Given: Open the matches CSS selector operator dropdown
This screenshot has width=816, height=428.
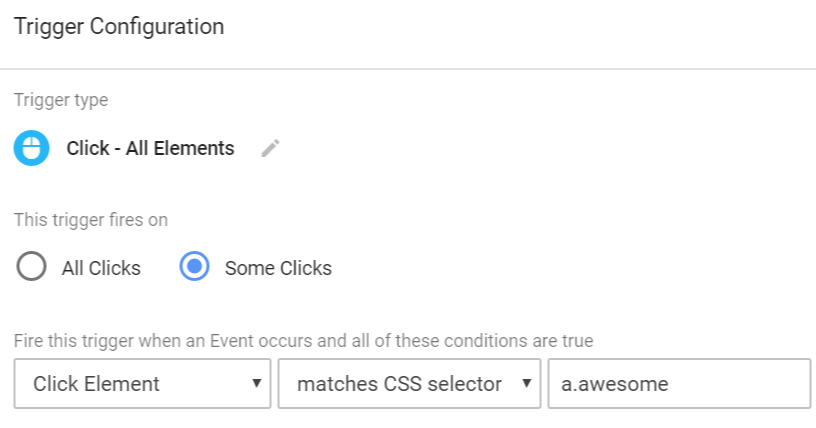Looking at the screenshot, I should pyautogui.click(x=409, y=384).
